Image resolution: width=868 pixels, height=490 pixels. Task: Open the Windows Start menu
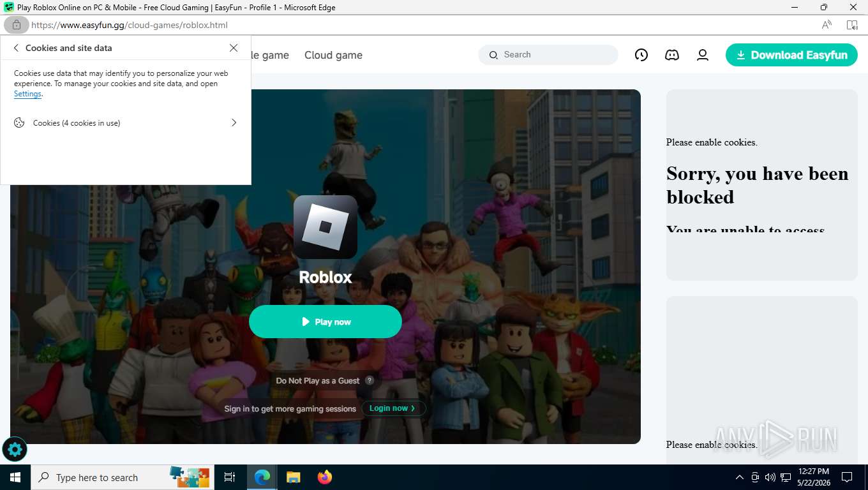pyautogui.click(x=15, y=477)
